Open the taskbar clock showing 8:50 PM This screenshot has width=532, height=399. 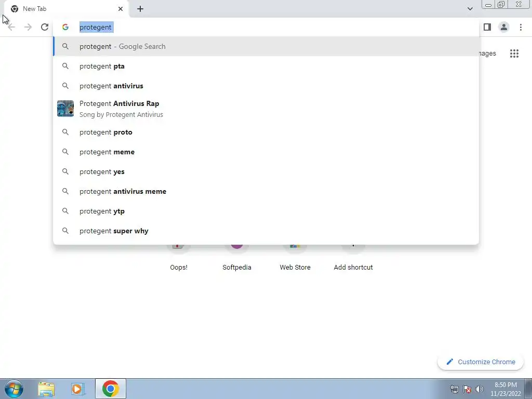click(506, 389)
